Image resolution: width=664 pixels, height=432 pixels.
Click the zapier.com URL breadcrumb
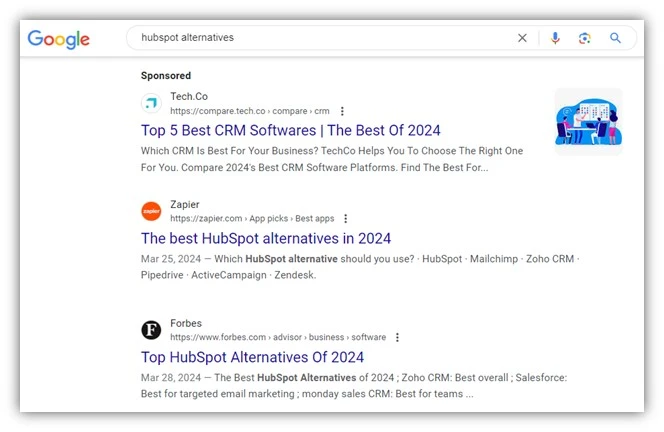tap(252, 219)
